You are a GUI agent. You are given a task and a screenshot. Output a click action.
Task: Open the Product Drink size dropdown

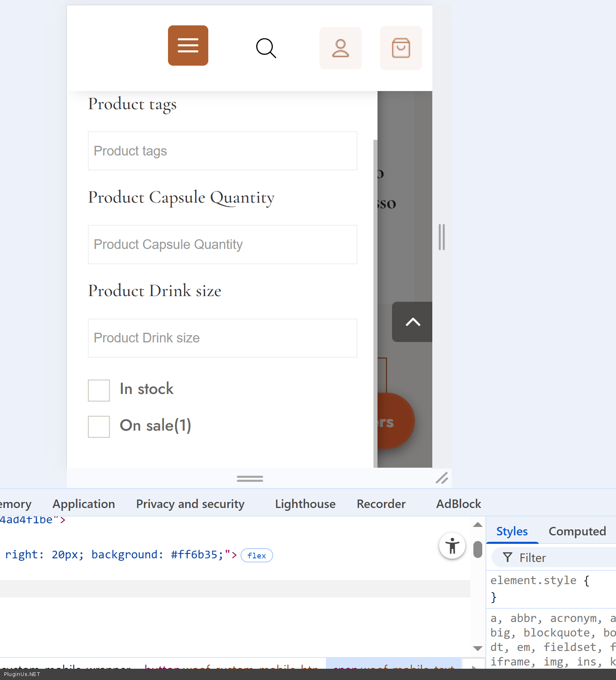tap(222, 338)
